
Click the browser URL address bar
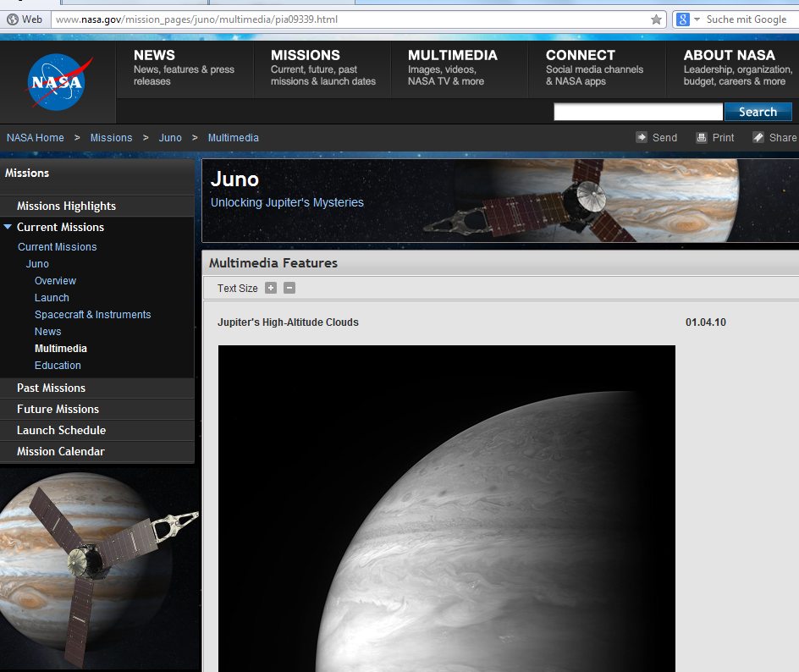[x=347, y=19]
